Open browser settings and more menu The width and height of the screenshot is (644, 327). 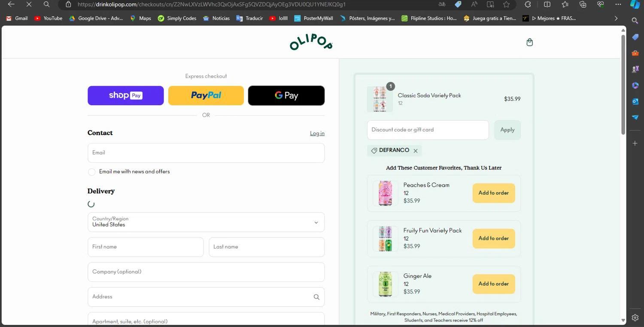618,4
